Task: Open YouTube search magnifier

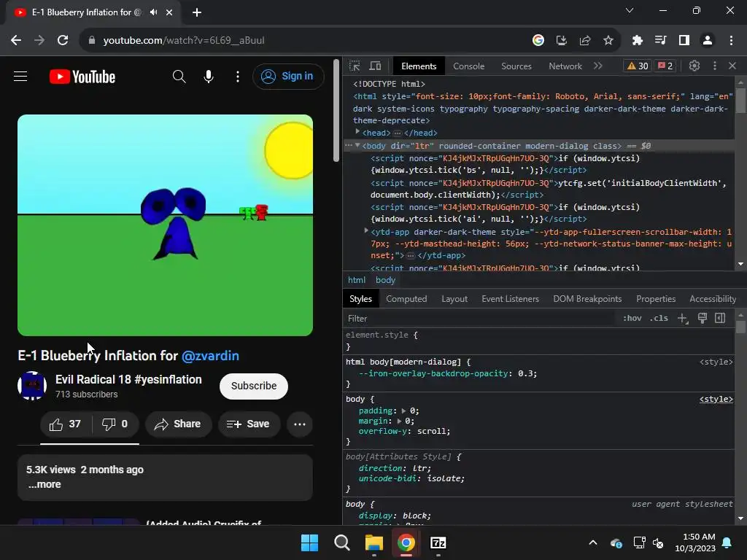Action: [x=179, y=76]
